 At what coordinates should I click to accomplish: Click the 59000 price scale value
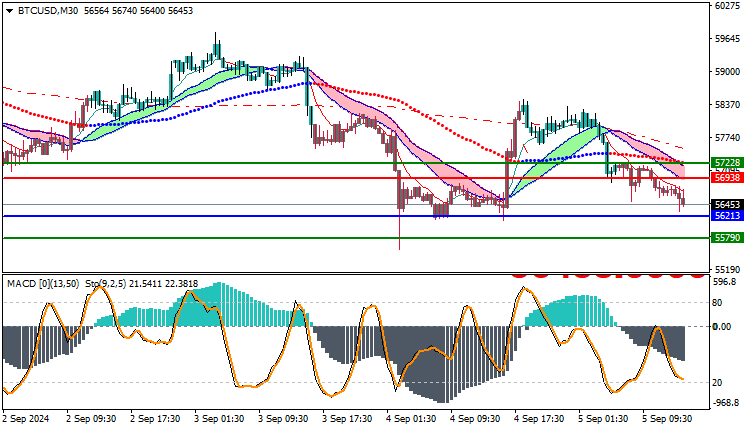tap(727, 72)
